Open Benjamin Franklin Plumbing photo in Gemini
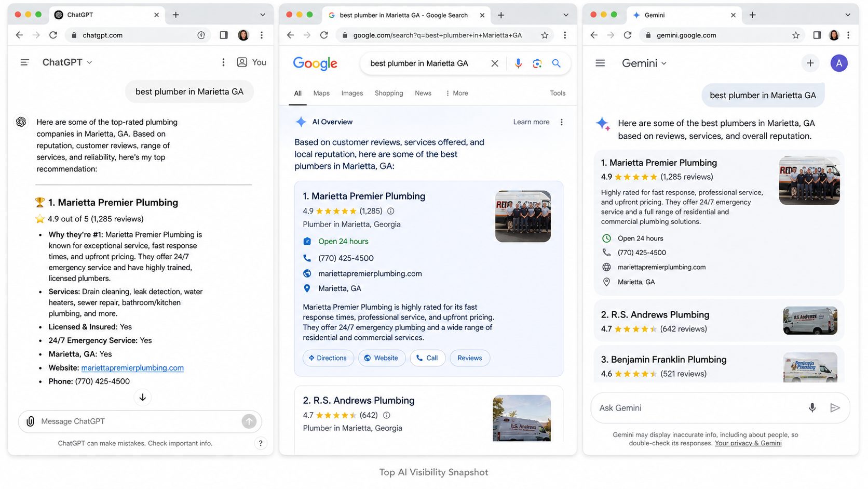This screenshot has height=489, width=868. [x=810, y=367]
